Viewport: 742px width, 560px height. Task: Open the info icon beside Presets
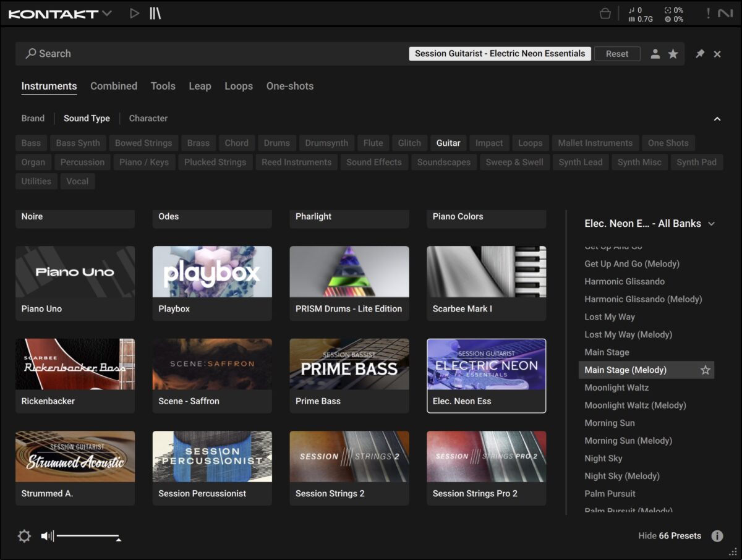click(717, 536)
